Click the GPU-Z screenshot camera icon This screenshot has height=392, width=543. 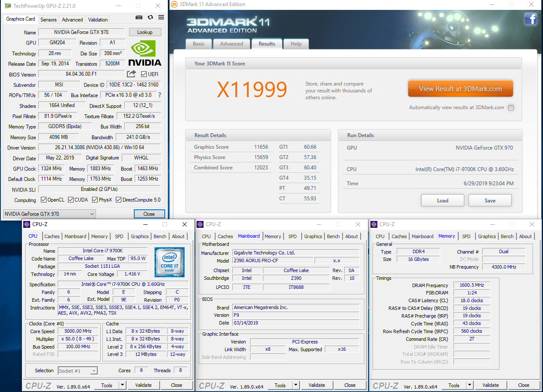pyautogui.click(x=139, y=17)
